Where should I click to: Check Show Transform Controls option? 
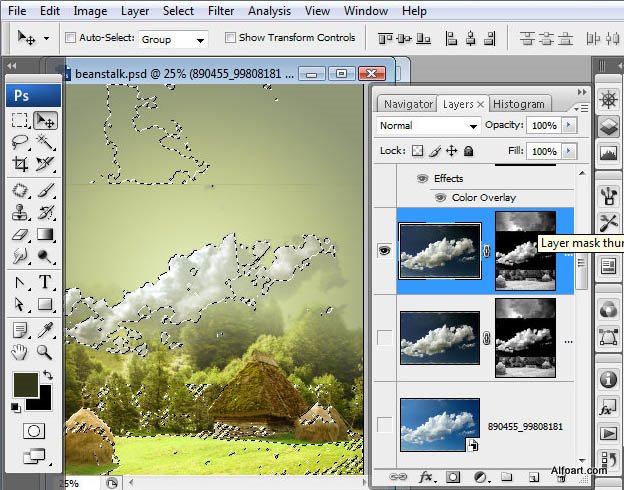(x=230, y=38)
